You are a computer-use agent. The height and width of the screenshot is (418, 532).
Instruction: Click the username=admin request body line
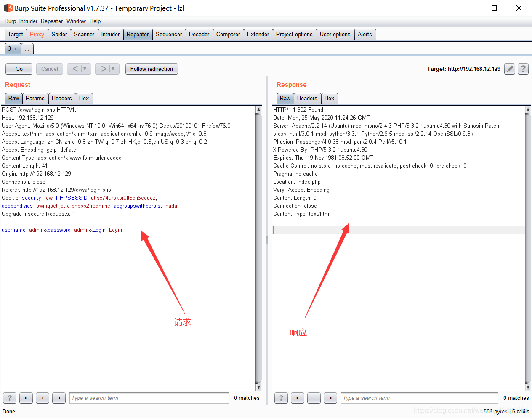62,230
